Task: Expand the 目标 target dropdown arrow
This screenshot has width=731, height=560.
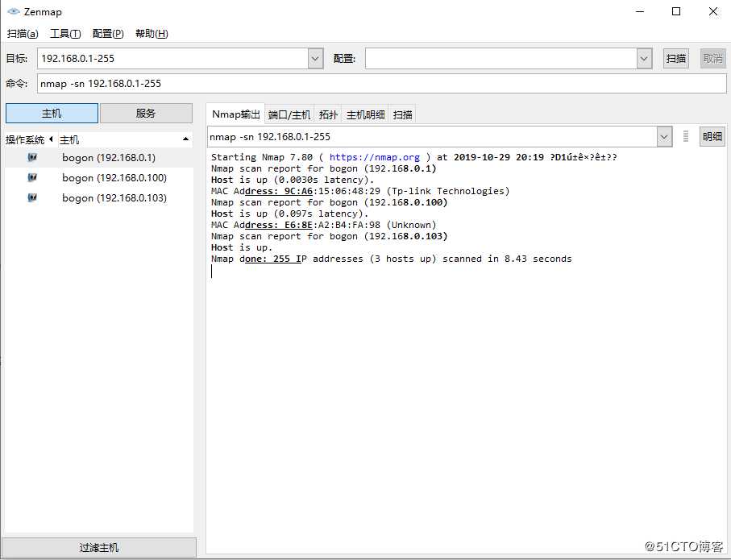Action: (315, 59)
